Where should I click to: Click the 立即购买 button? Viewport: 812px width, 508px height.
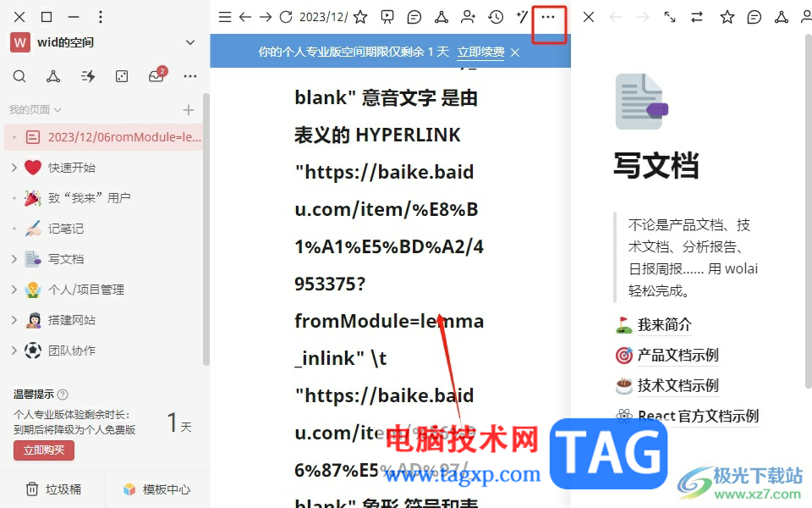(44, 450)
